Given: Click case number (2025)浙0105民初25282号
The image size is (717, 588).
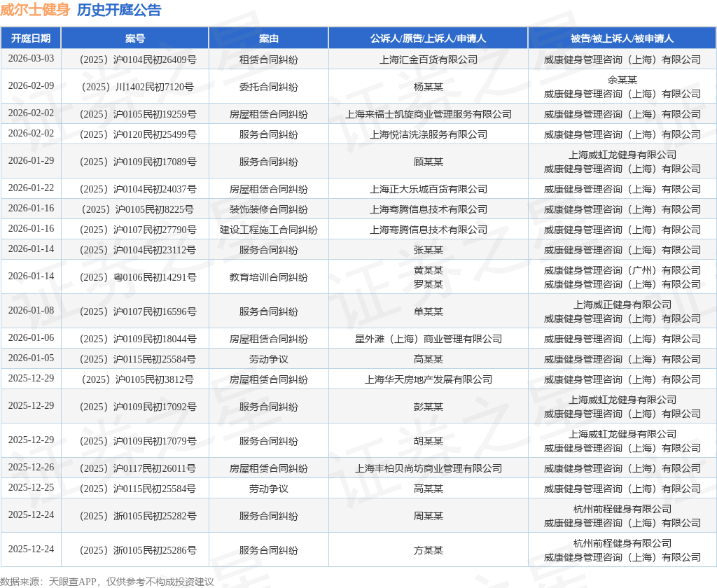Looking at the screenshot, I should point(138,516).
